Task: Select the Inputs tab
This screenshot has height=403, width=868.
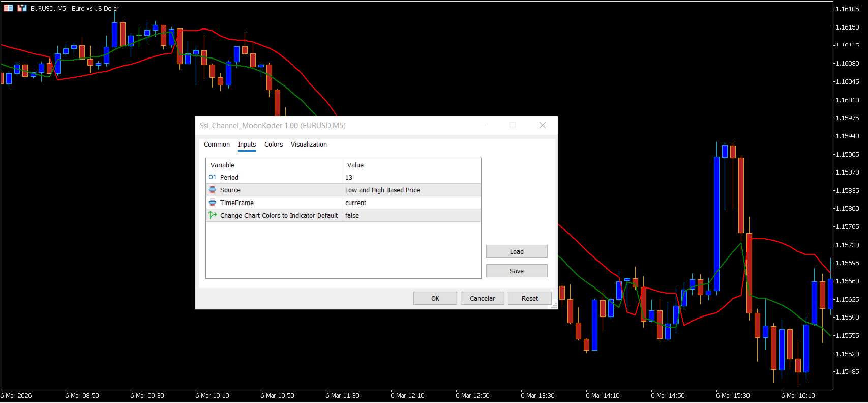Action: click(247, 145)
